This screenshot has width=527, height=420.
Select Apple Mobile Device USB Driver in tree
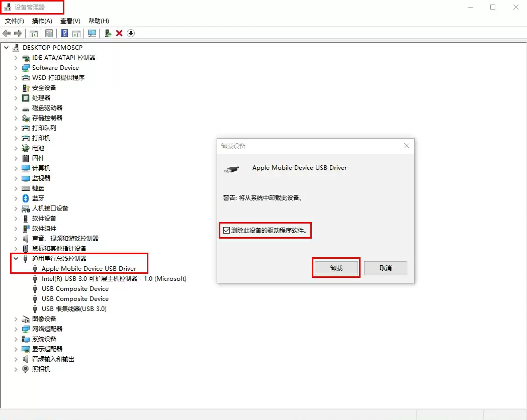point(89,268)
